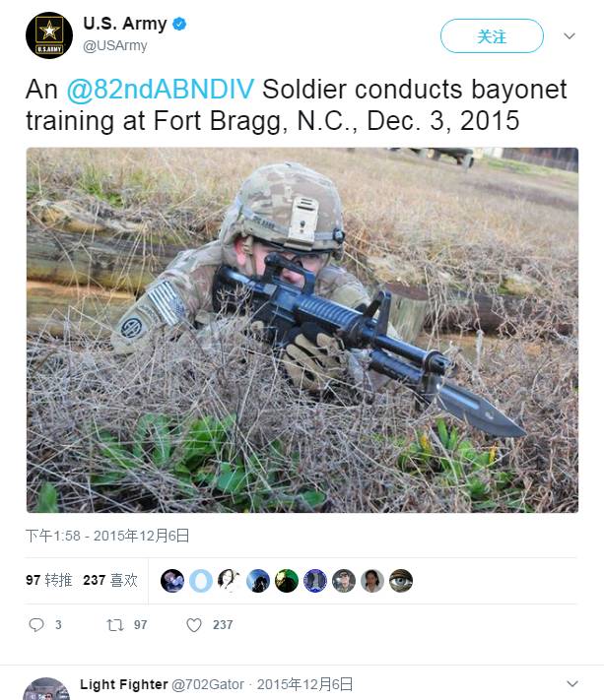Open the eye avatar among likers
Image resolution: width=604 pixels, height=700 pixels.
pos(400,581)
